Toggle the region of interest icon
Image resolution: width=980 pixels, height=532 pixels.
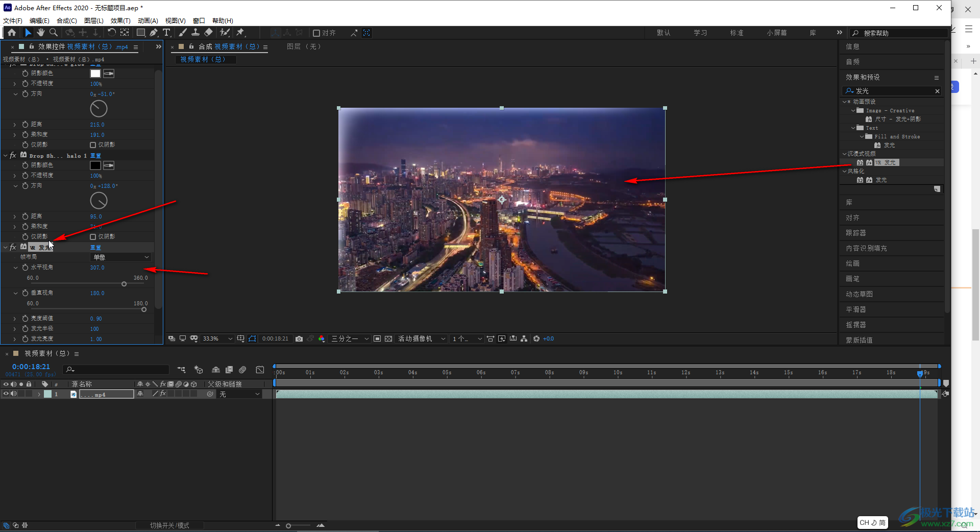[x=377, y=338]
